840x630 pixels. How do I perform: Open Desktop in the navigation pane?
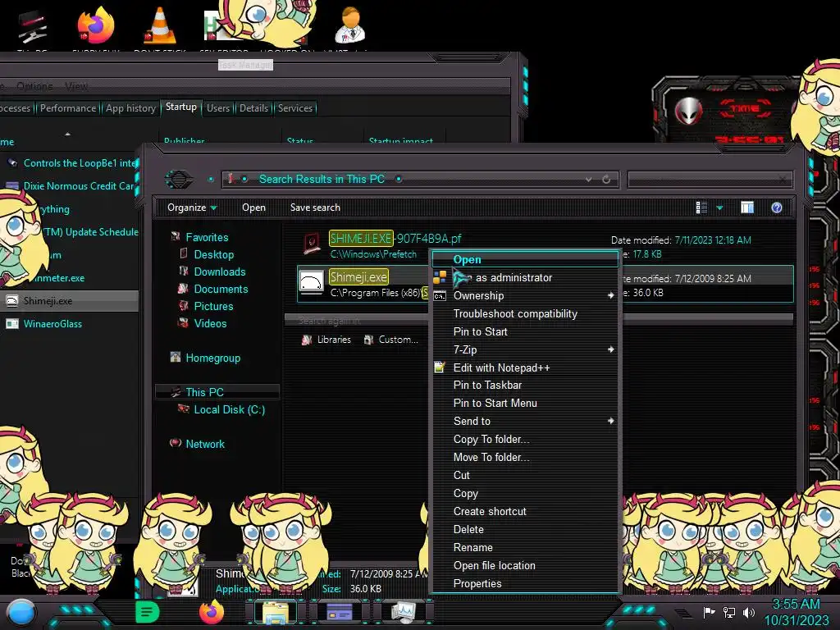point(214,254)
